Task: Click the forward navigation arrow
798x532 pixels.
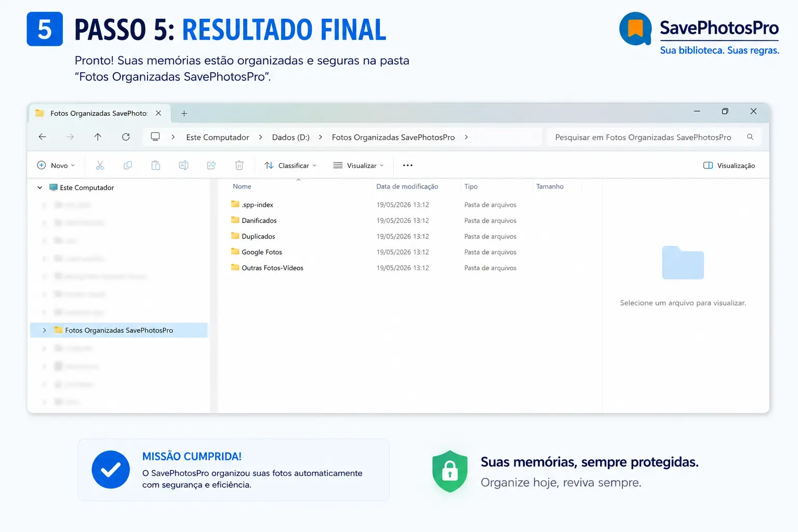Action: coord(70,137)
